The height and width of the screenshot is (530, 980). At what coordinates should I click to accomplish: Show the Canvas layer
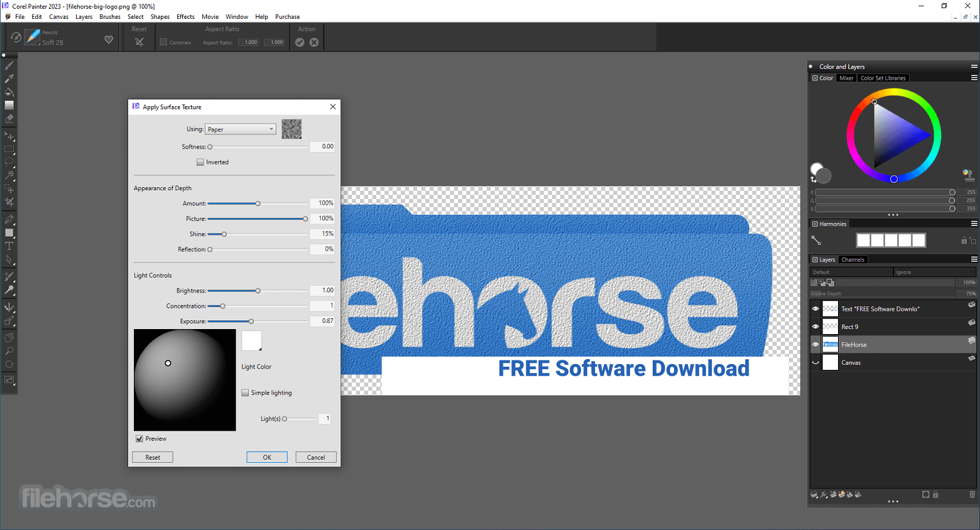[815, 362]
